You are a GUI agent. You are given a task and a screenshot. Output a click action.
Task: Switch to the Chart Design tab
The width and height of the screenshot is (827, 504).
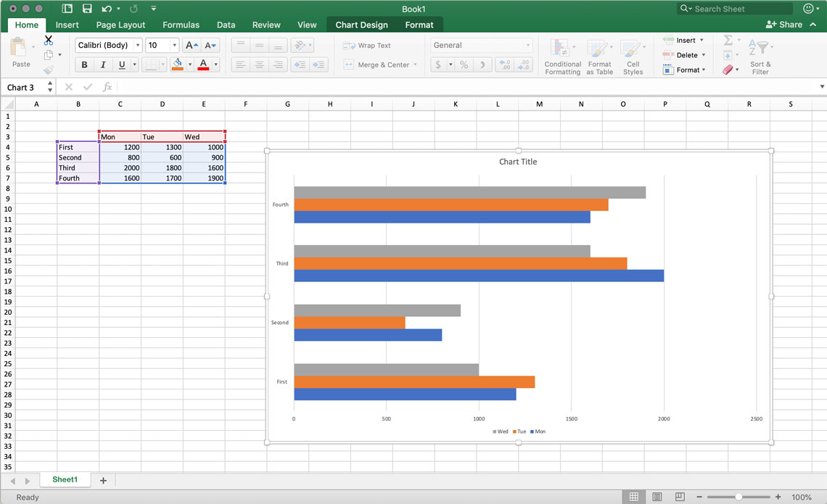pyautogui.click(x=361, y=25)
